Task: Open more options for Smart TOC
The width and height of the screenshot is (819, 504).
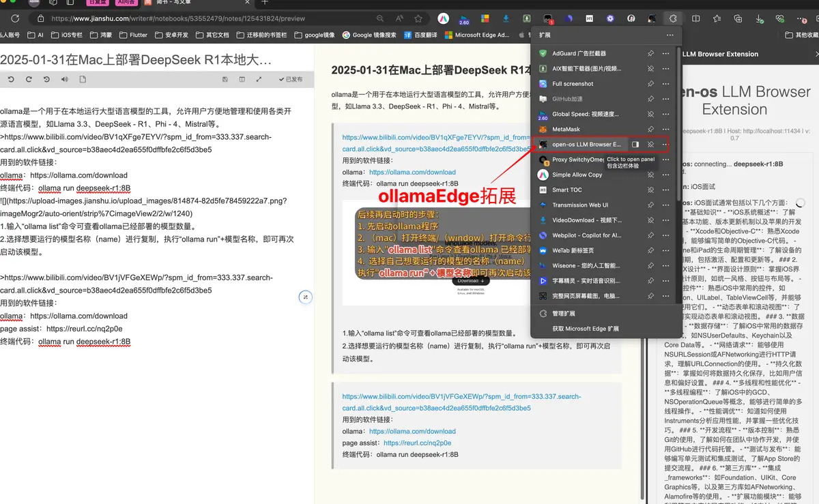Action: [x=665, y=190]
